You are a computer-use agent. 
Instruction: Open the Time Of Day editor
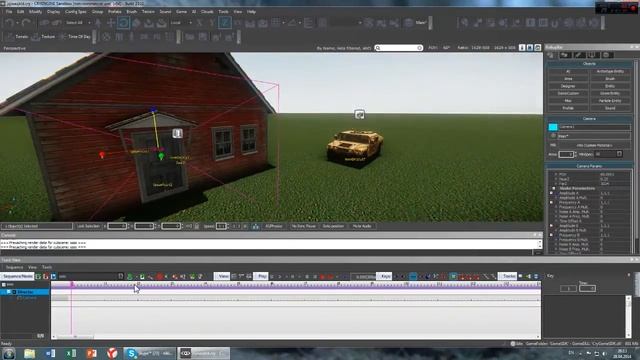click(x=75, y=37)
